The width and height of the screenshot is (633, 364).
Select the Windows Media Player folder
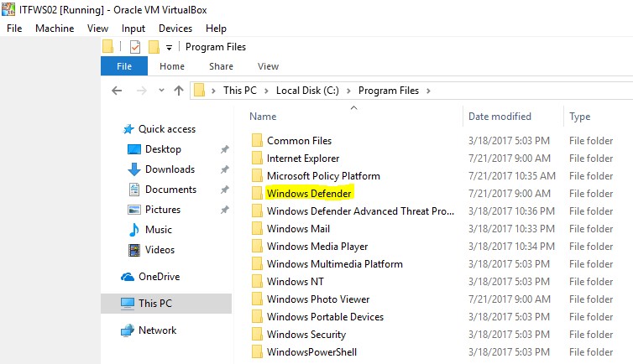317,247
